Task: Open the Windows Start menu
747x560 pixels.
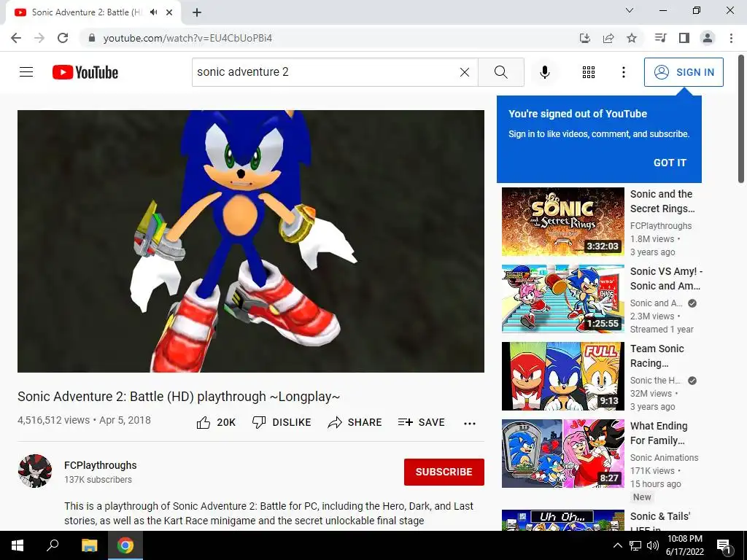Action: 18,545
